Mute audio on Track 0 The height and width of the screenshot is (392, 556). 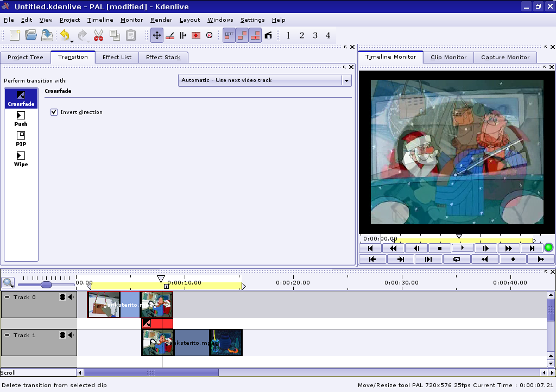point(71,297)
